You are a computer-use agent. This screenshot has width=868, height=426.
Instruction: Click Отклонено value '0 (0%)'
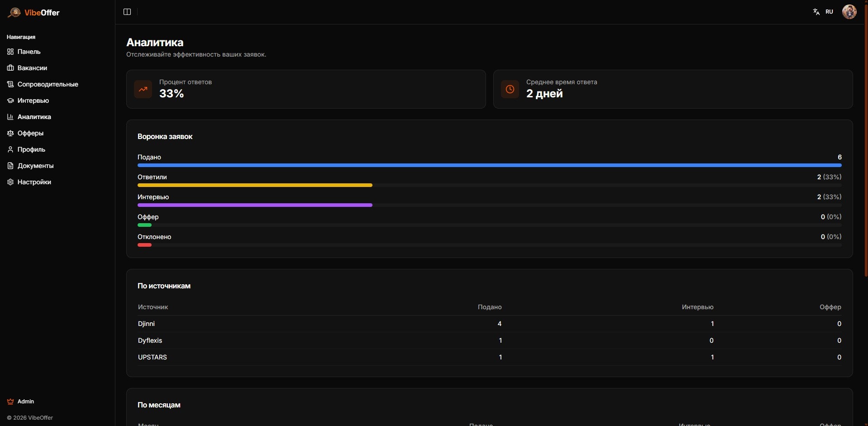click(x=831, y=237)
